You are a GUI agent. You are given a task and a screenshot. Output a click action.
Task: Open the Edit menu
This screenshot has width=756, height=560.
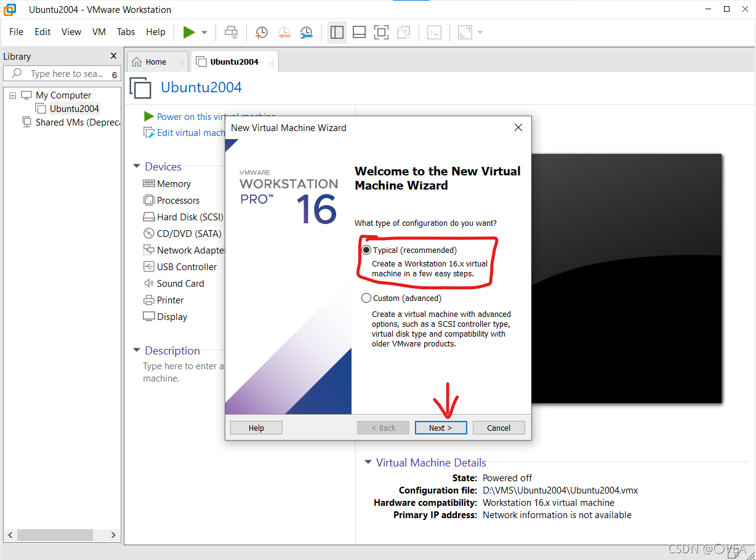pyautogui.click(x=42, y=32)
